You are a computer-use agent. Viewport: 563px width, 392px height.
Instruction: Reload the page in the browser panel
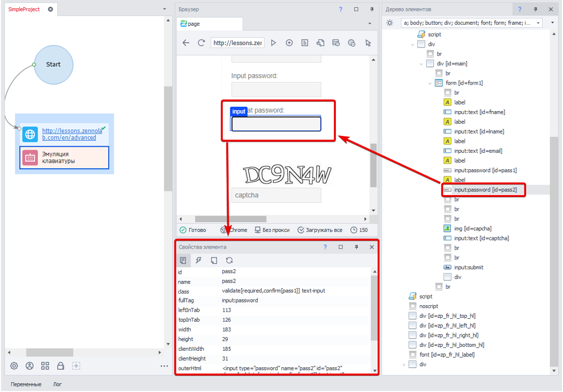click(x=201, y=43)
